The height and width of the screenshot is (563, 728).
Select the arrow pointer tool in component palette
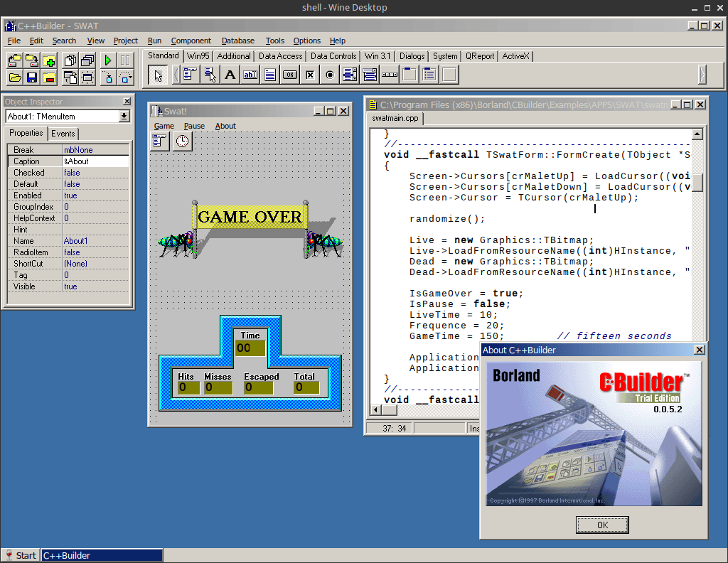click(x=158, y=75)
